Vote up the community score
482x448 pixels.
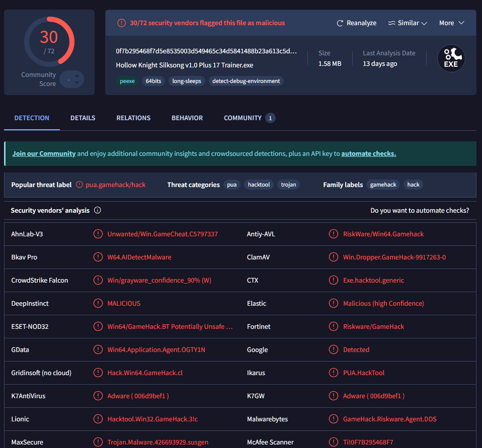[x=77, y=76]
